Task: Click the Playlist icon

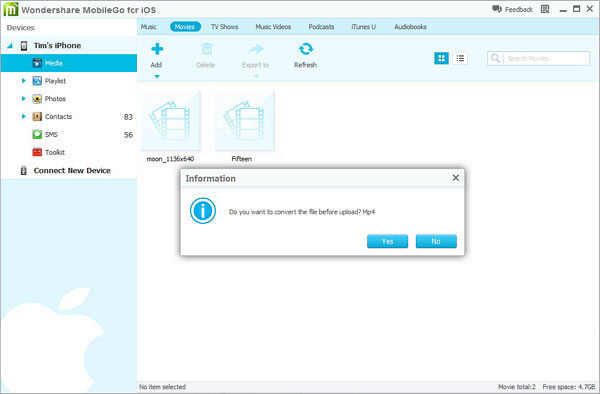Action: 37,81
